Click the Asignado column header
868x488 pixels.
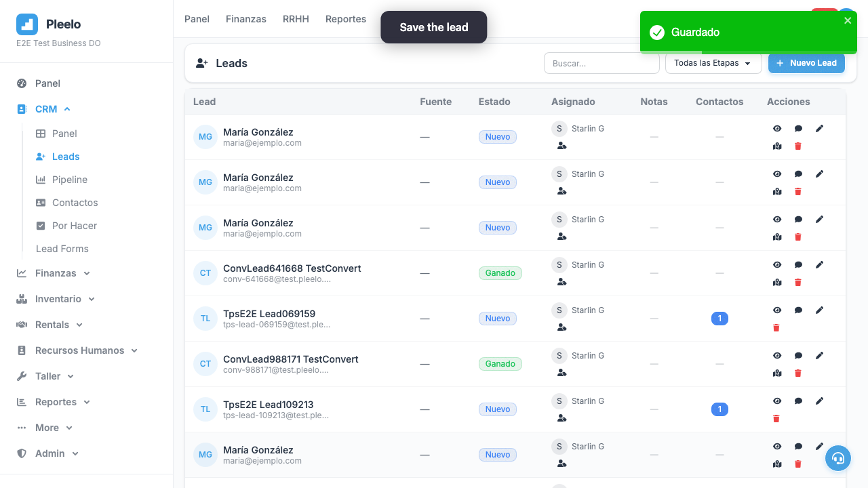point(573,102)
